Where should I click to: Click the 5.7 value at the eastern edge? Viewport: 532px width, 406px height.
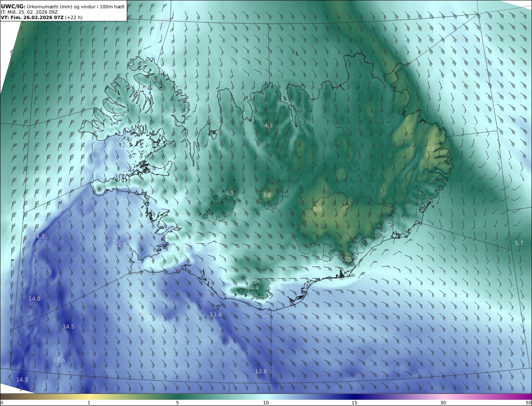[519, 243]
